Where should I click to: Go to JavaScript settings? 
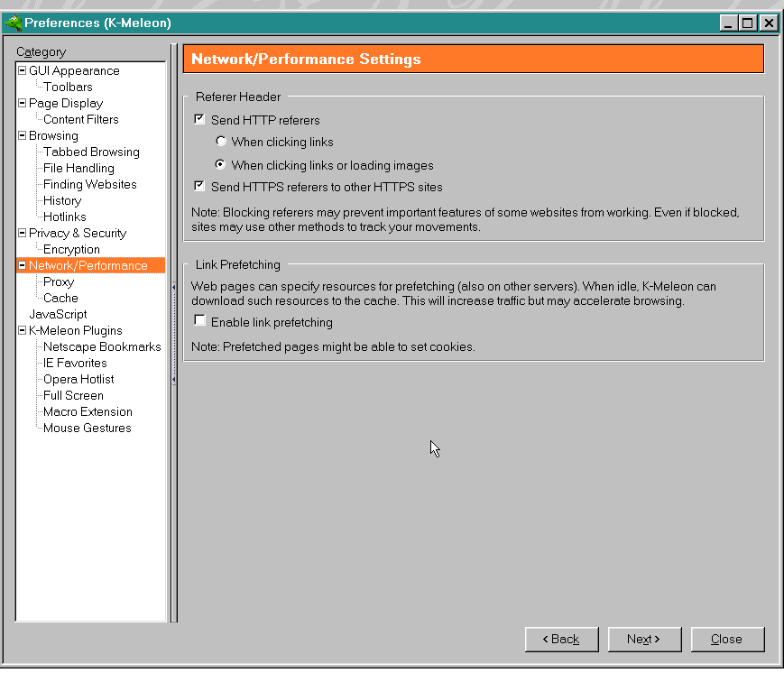point(58,314)
